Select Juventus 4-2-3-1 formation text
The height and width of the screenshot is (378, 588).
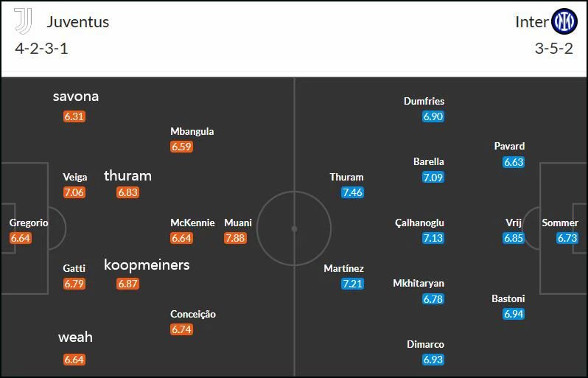pyautogui.click(x=41, y=49)
